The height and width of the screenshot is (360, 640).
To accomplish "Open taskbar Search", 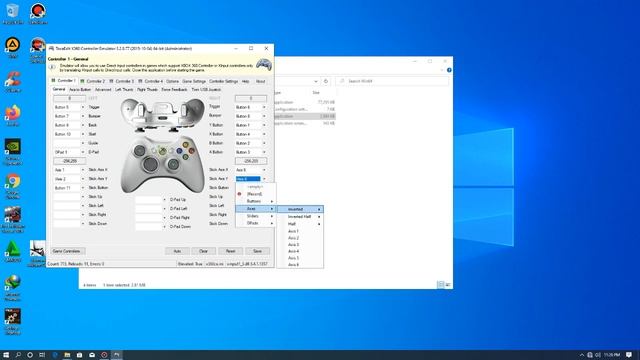I will 18,355.
